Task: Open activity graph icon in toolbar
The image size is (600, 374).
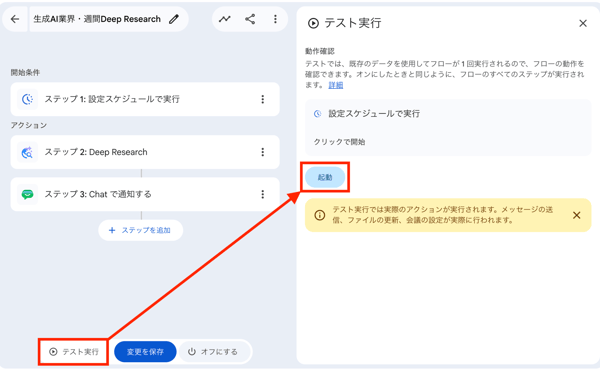Action: (x=225, y=19)
